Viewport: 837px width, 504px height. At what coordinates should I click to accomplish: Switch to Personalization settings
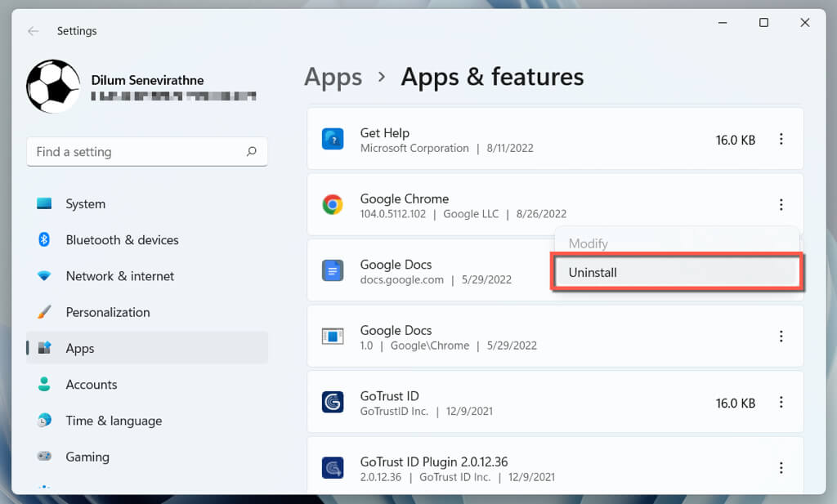[x=147, y=312]
